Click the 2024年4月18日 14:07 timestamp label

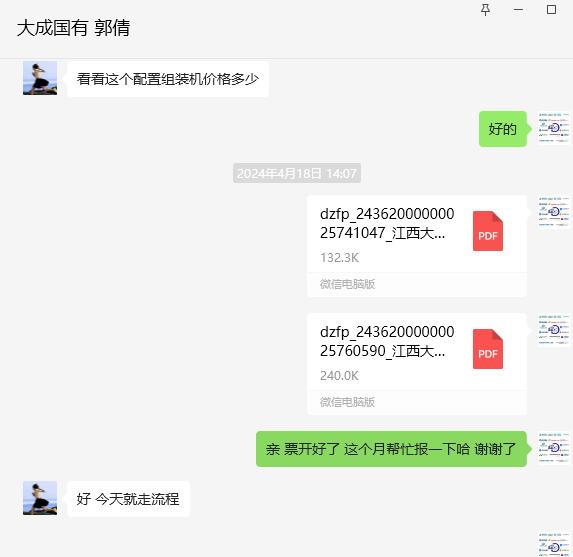[297, 173]
